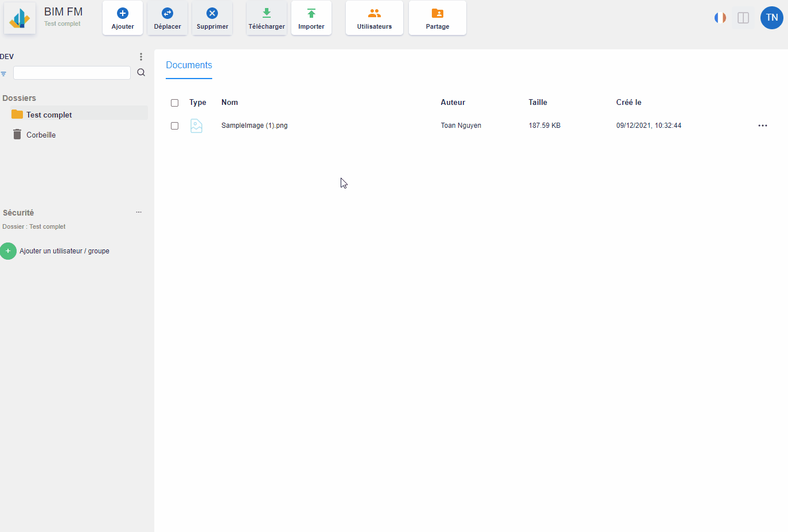Click the Déplacer move icon

point(167,13)
